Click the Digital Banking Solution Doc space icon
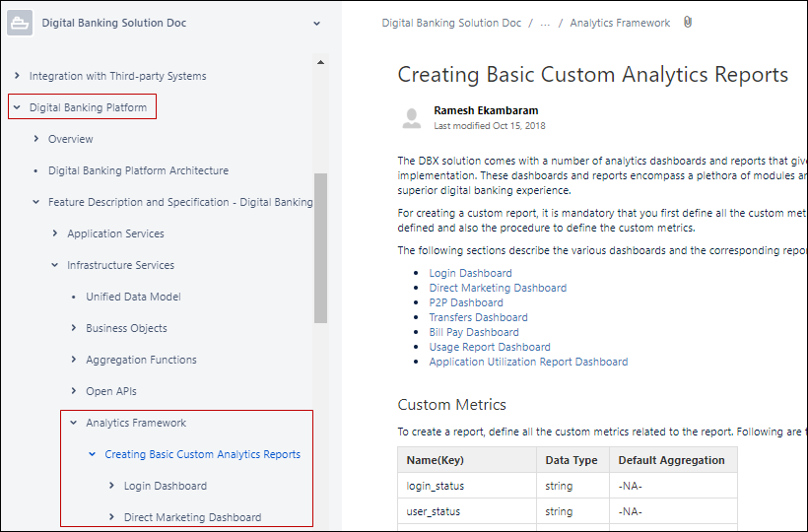This screenshot has width=808, height=532. [20, 24]
